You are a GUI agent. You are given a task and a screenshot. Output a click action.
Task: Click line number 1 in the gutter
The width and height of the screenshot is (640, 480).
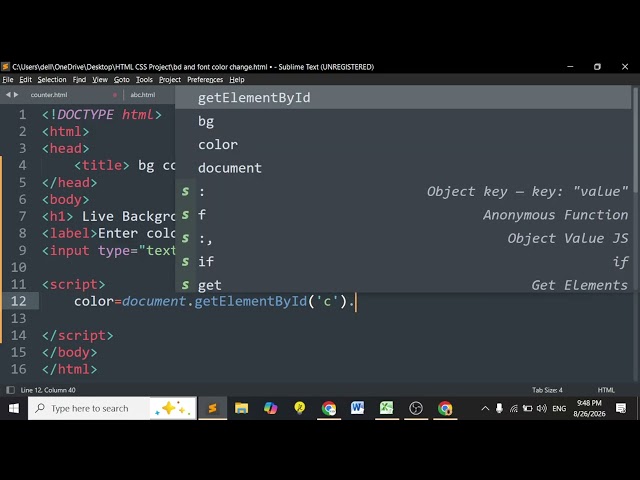coord(22,115)
